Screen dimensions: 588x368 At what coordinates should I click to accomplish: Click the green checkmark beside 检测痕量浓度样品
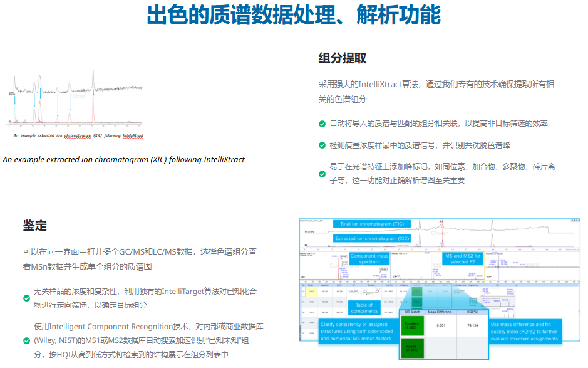(322, 145)
